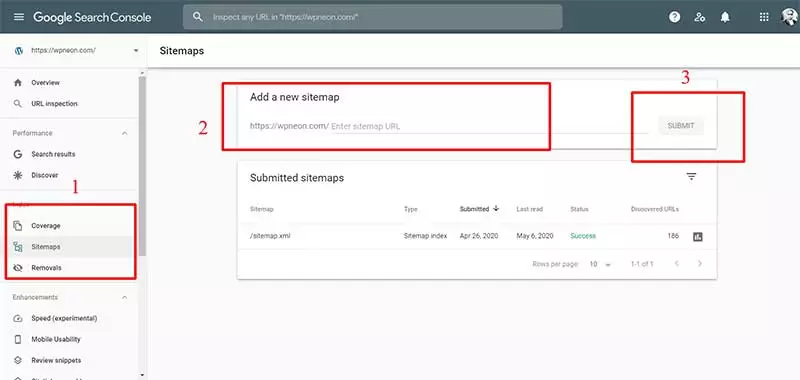This screenshot has width=800, height=380.
Task: Open Users and permissions icon
Action: pos(699,17)
